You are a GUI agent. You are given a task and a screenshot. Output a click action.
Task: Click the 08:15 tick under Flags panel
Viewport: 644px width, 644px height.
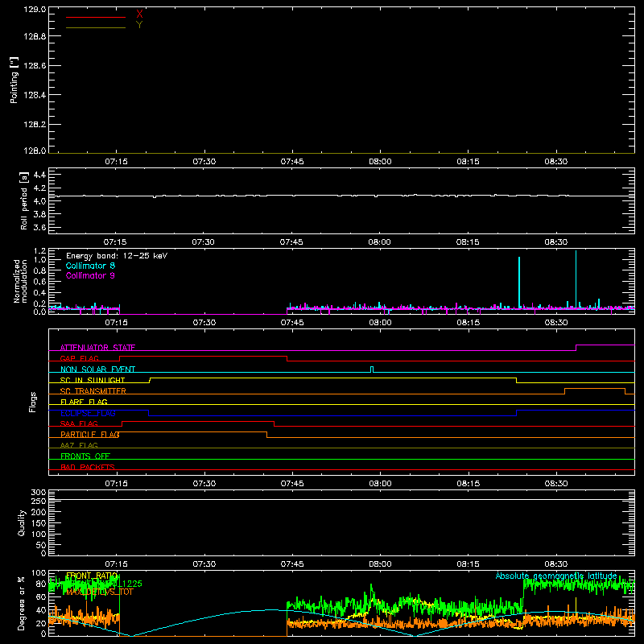pos(469,484)
